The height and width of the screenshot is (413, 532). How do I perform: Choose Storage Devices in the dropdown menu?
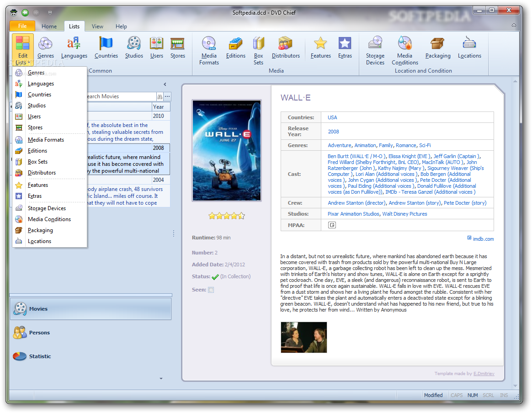click(49, 208)
